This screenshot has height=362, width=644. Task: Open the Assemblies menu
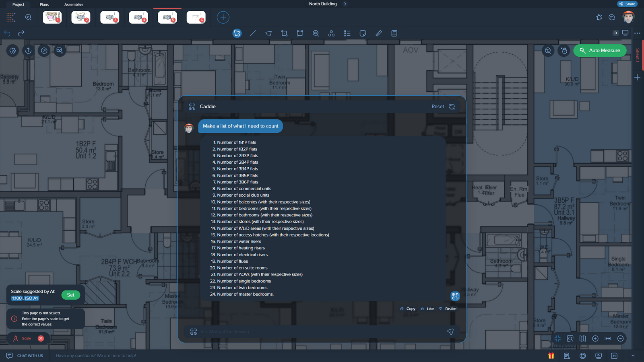[74, 4]
